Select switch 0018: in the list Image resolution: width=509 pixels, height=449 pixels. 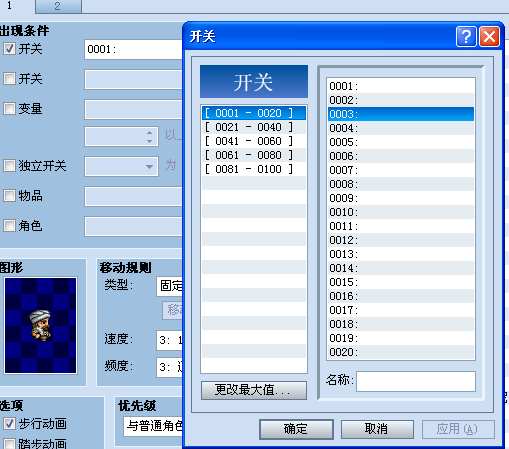point(401,324)
